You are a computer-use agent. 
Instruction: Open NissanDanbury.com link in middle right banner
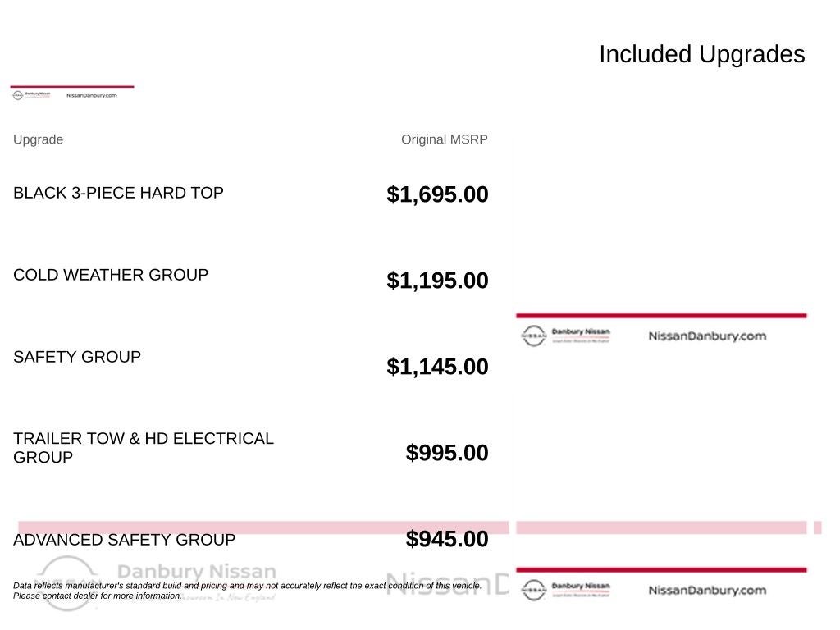707,336
